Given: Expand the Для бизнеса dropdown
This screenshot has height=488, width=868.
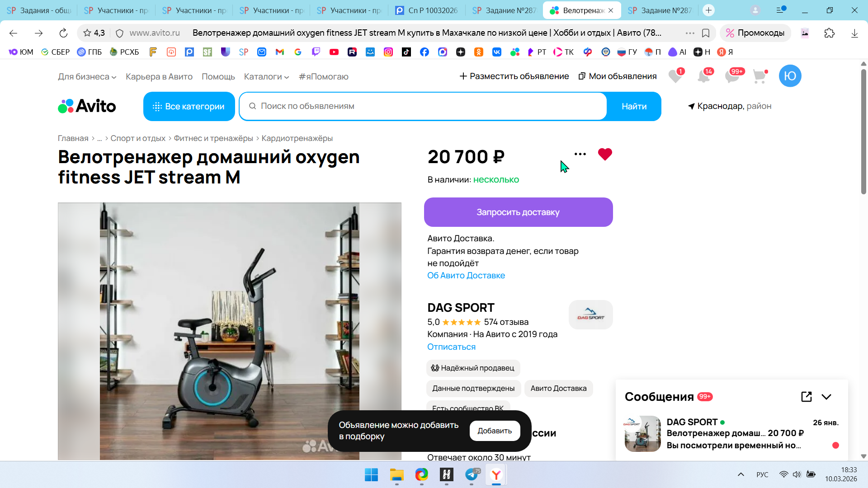Looking at the screenshot, I should [87, 77].
